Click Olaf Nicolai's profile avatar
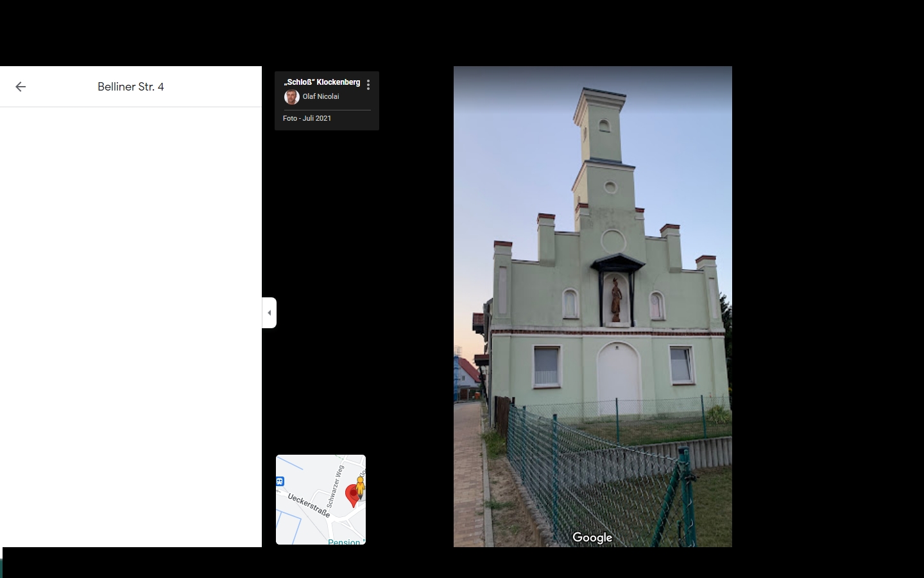 coord(291,97)
